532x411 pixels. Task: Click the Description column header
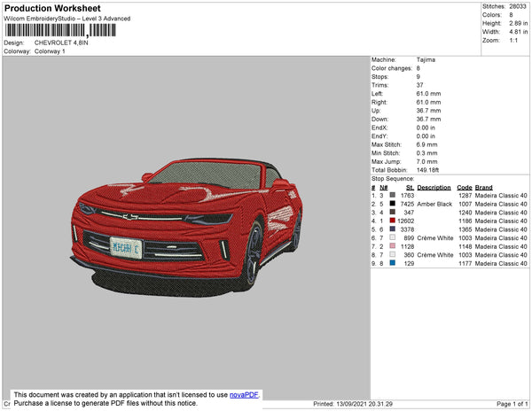click(434, 187)
